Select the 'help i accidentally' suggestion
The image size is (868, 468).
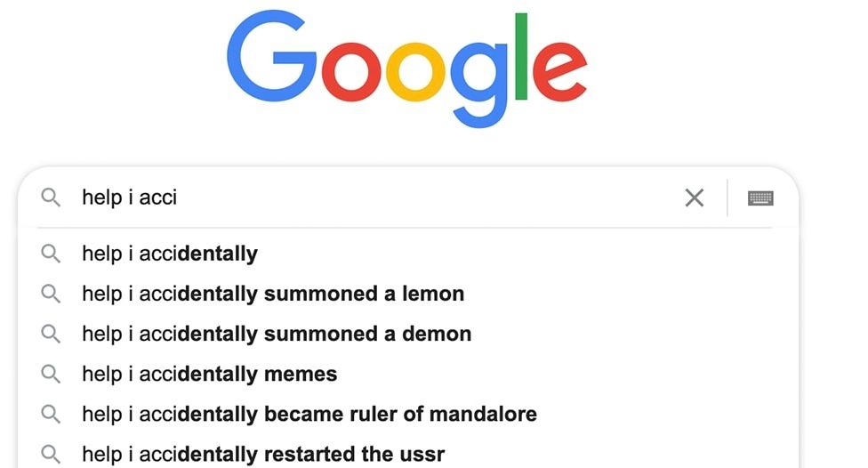(170, 254)
